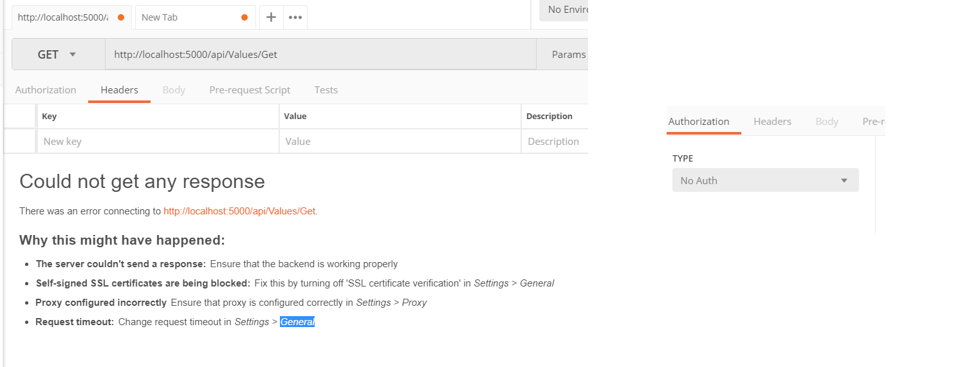The image size is (980, 367).
Task: Switch to the Pre-request Script tab
Action: click(x=250, y=90)
